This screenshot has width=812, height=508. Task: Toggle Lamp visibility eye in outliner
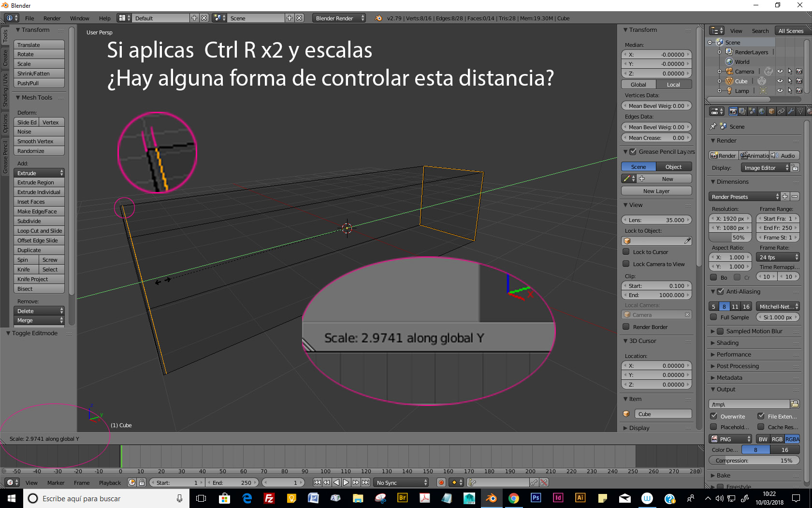pyautogui.click(x=780, y=90)
